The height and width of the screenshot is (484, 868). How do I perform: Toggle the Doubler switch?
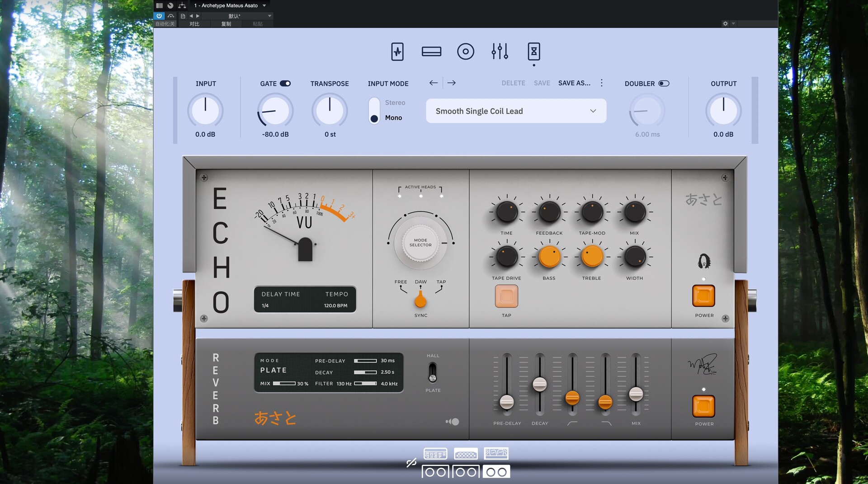tap(664, 84)
